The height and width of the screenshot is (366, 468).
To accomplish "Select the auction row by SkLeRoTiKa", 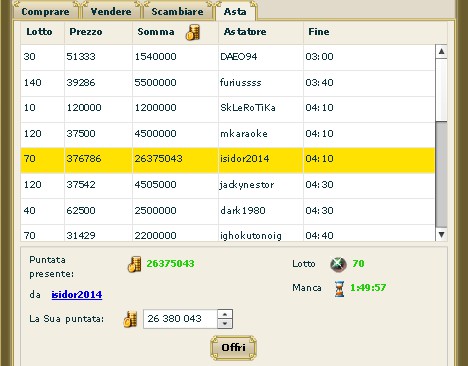I will (228, 108).
